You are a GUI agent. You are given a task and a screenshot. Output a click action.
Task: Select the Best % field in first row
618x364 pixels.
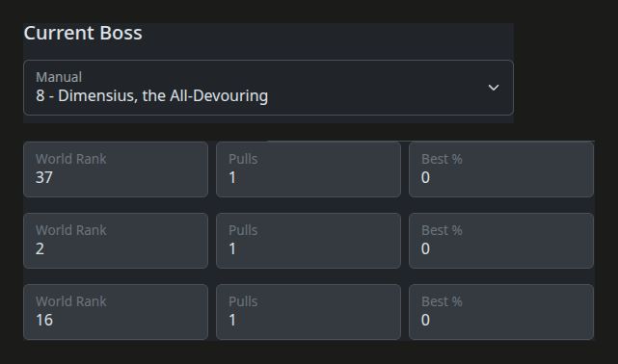(501, 169)
